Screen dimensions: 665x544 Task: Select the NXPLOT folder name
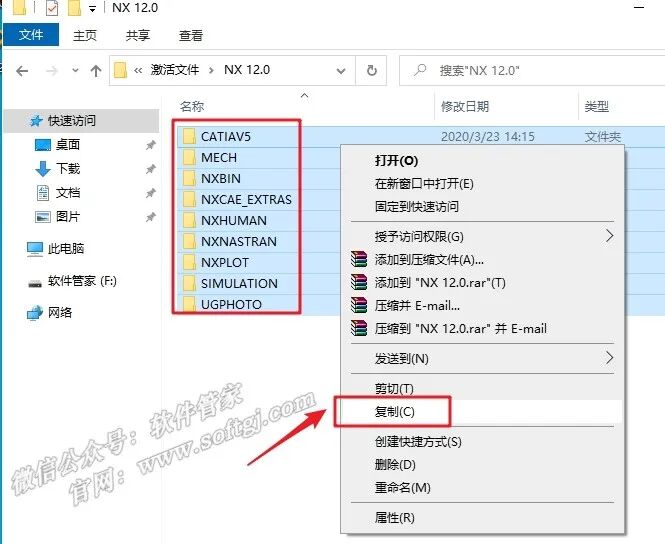click(225, 262)
